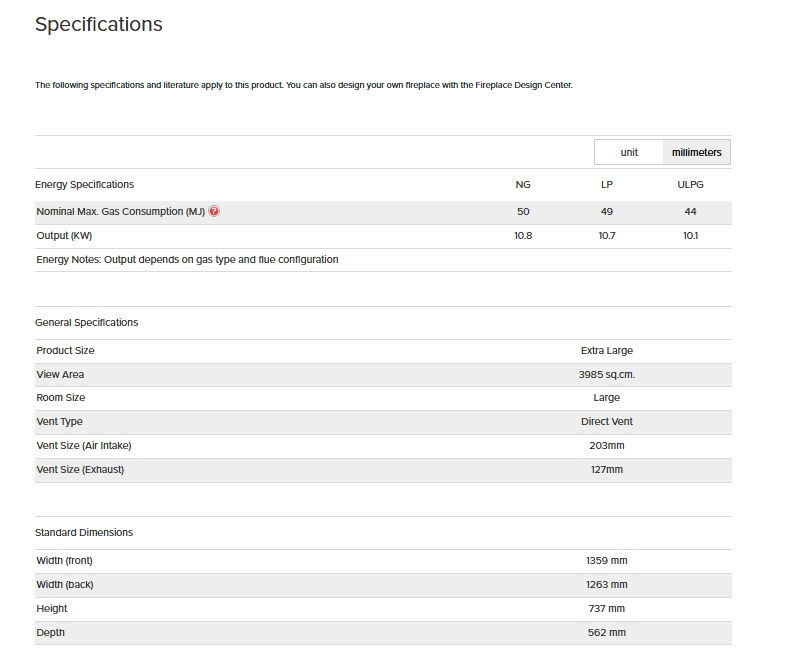Select the LP column header
The height and width of the screenshot is (669, 793).
[x=607, y=185]
